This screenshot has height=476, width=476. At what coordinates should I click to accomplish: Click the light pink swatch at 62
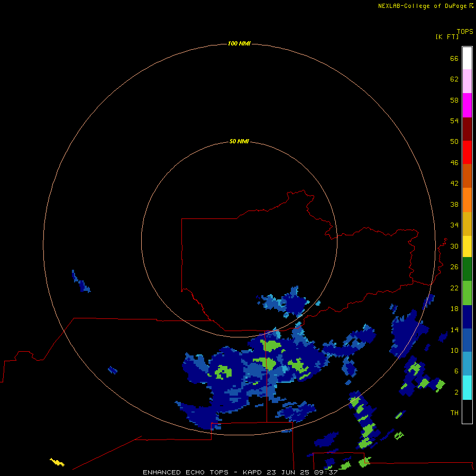pyautogui.click(x=467, y=81)
